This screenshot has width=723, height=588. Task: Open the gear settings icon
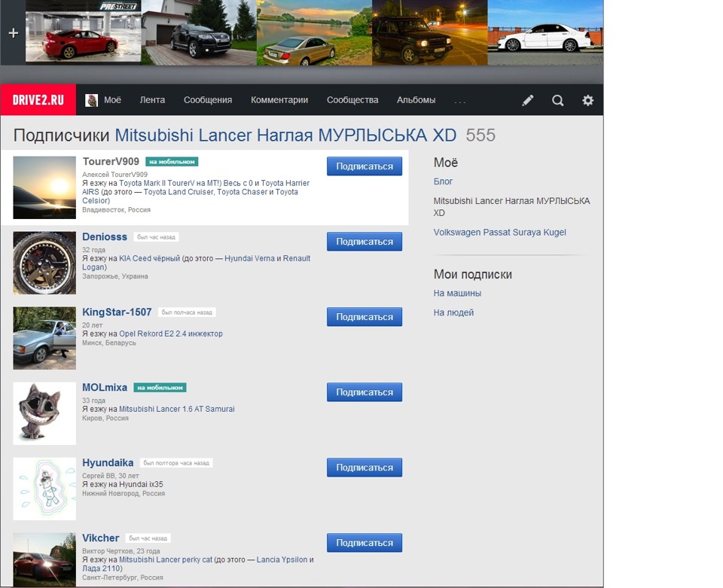588,100
